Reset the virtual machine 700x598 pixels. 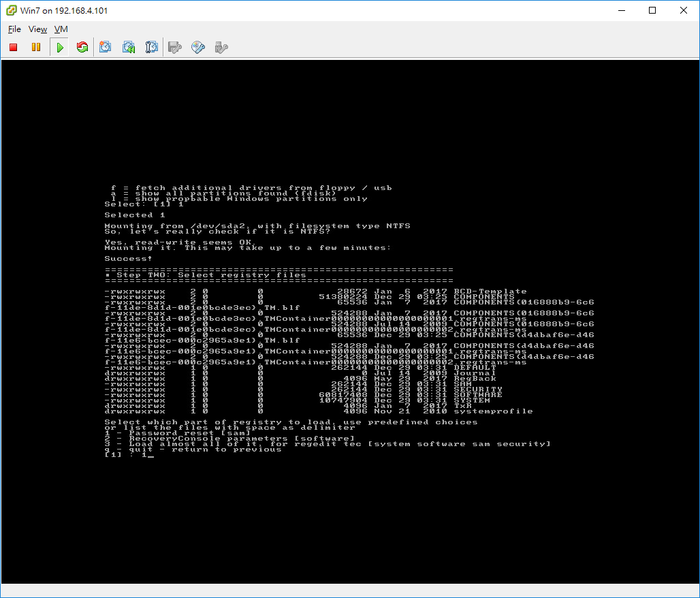82,47
